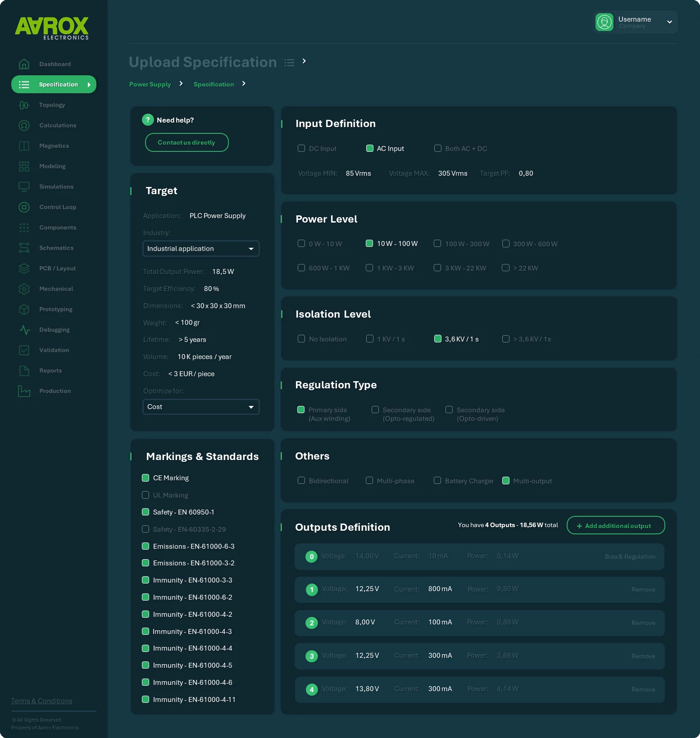
Task: Select the Schematics menu item
Action: coord(56,248)
